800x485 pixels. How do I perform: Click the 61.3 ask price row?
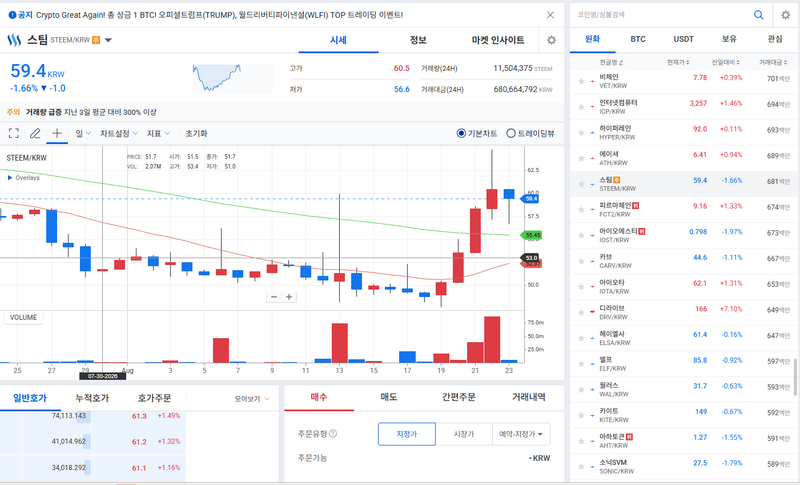click(92, 416)
